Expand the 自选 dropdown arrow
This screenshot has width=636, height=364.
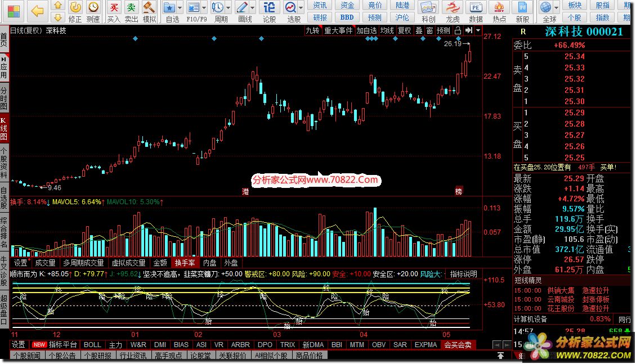coord(180,8)
